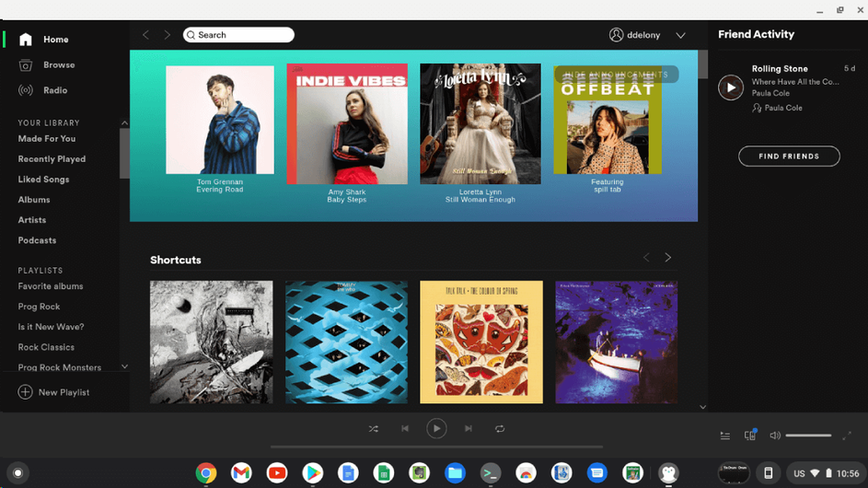Play Rolling Stone friend activity track
The image size is (868, 488).
point(731,87)
